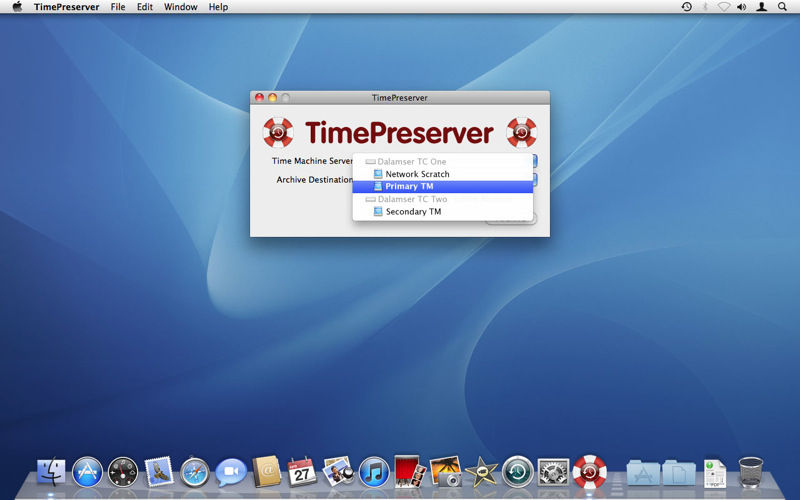The width and height of the screenshot is (800, 500).
Task: Open System Preferences gear icon
Action: 553,471
